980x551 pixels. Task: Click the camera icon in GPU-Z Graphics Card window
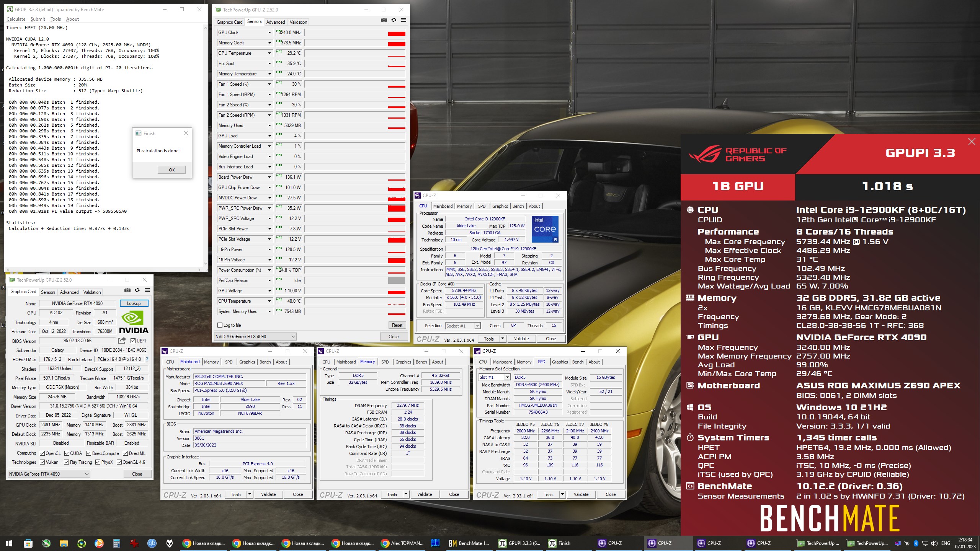[x=127, y=290]
